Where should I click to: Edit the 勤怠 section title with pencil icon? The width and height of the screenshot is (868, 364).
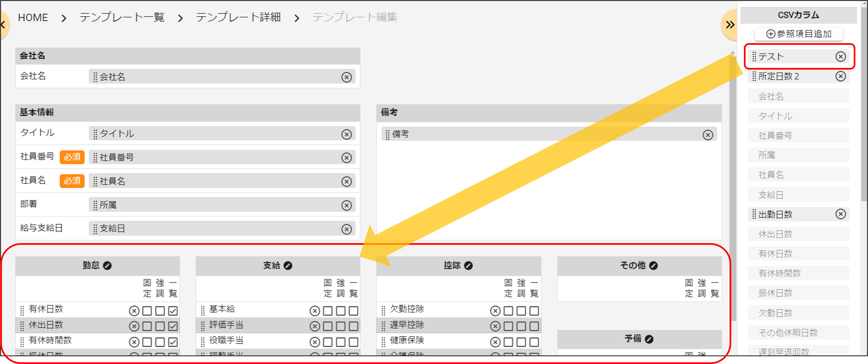[x=108, y=266]
